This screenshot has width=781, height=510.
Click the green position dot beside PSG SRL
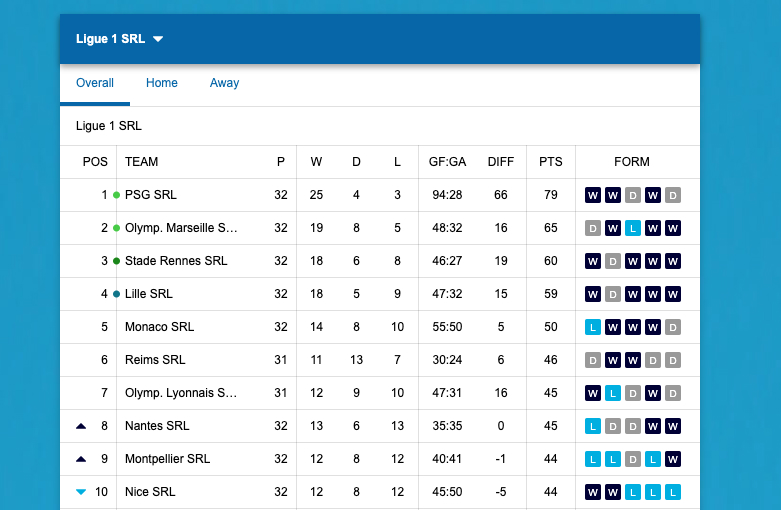tap(117, 195)
